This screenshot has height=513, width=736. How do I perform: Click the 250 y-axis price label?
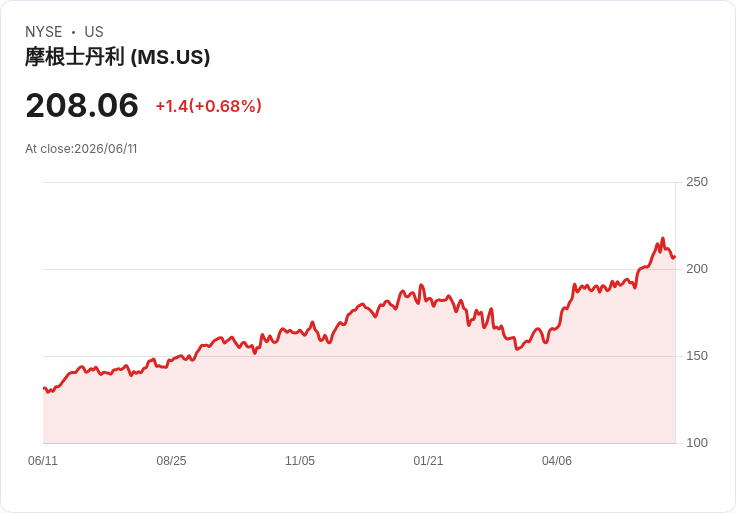(697, 182)
